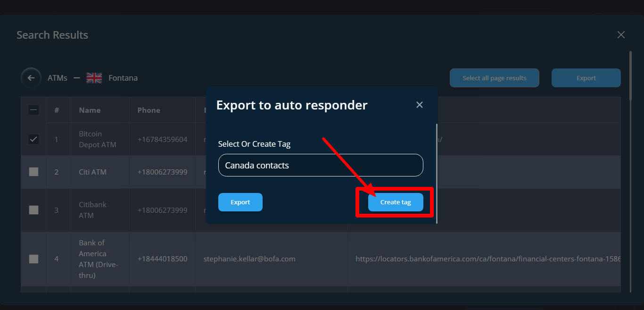Check the Citi ATM row checkbox
644x310 pixels.
click(33, 172)
